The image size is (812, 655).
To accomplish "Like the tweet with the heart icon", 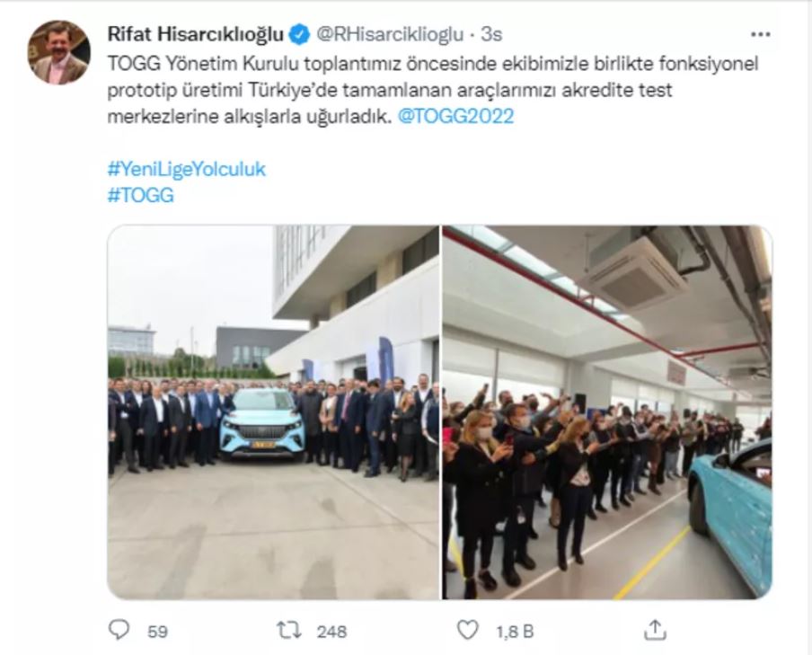I will coord(468,630).
